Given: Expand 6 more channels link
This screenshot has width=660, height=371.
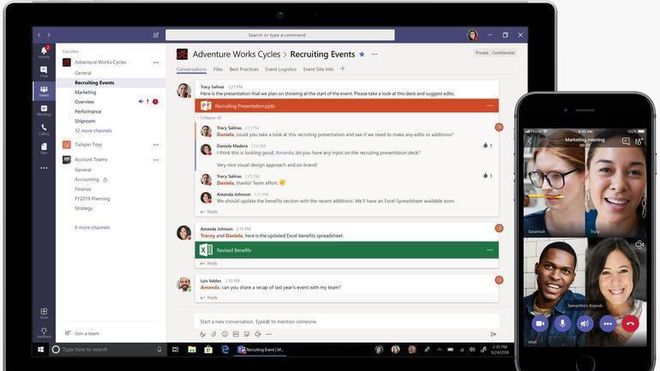Looking at the screenshot, I should tap(92, 227).
